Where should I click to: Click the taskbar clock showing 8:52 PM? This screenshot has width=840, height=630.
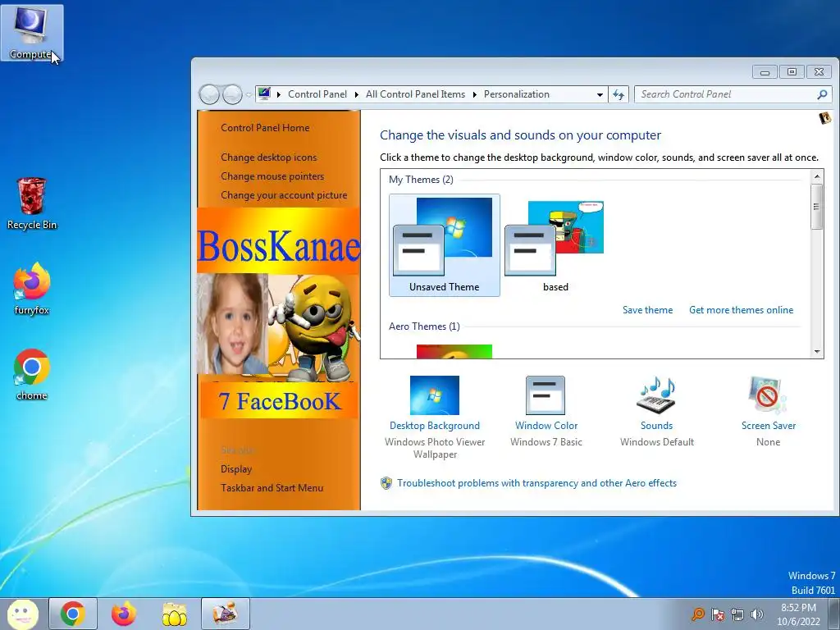[x=798, y=614]
